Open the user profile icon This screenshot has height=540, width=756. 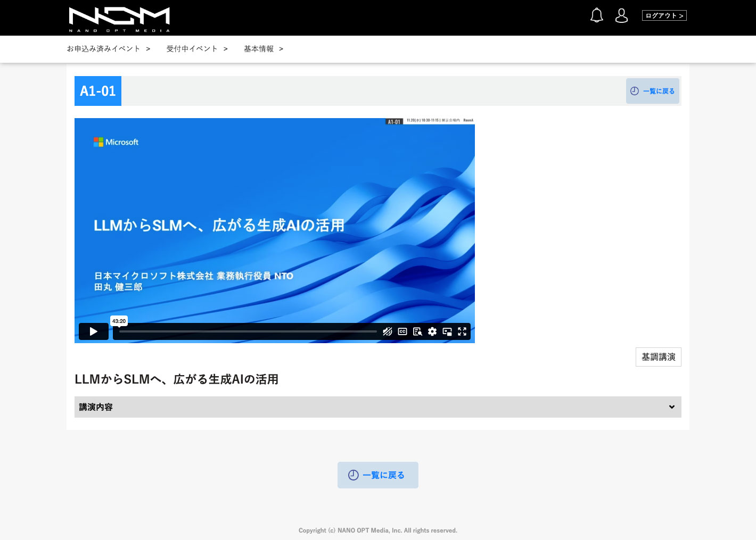click(621, 15)
